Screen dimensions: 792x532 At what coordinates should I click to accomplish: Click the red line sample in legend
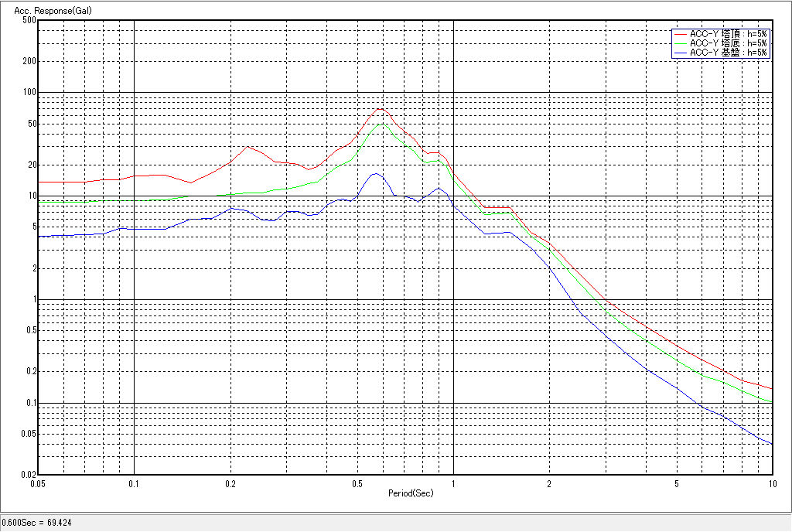(x=680, y=34)
